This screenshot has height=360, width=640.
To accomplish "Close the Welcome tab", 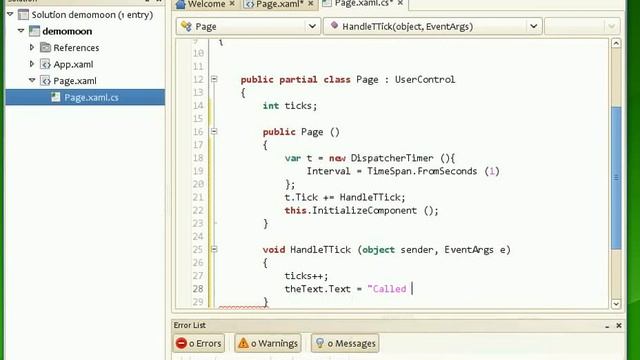I will point(232,3).
